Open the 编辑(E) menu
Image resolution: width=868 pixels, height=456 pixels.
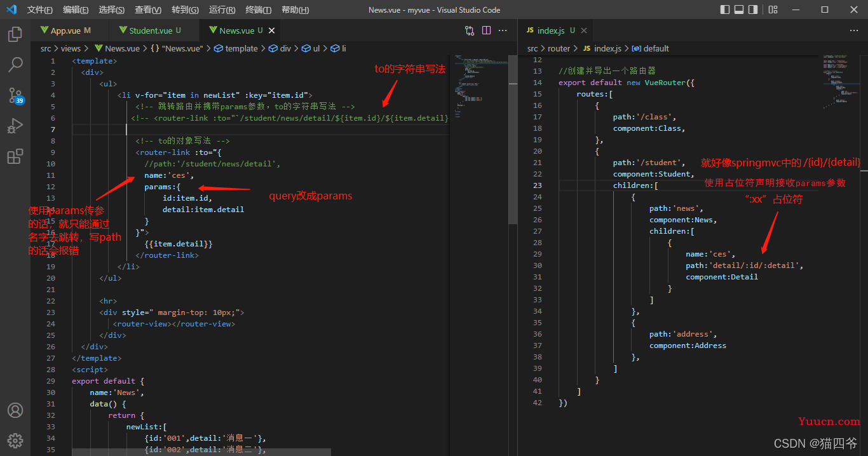76,10
